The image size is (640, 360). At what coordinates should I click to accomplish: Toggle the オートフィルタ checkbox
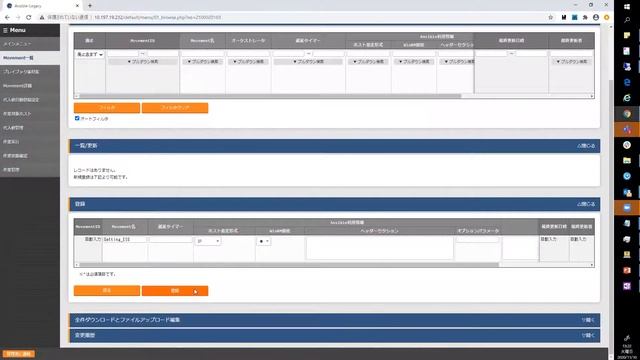[77, 118]
